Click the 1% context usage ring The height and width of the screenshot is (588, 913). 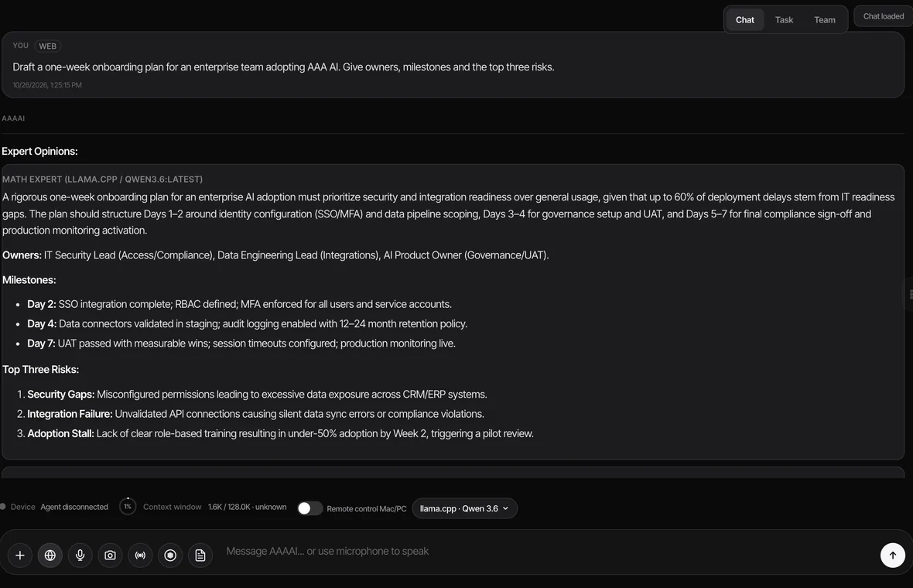[x=128, y=507]
